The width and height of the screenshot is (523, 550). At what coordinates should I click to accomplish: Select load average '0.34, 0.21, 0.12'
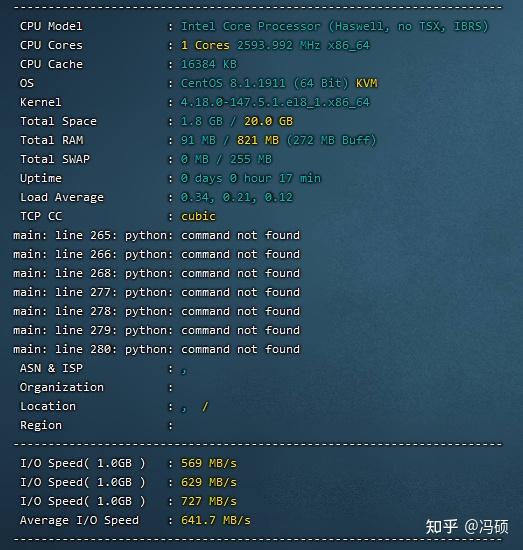pos(237,197)
